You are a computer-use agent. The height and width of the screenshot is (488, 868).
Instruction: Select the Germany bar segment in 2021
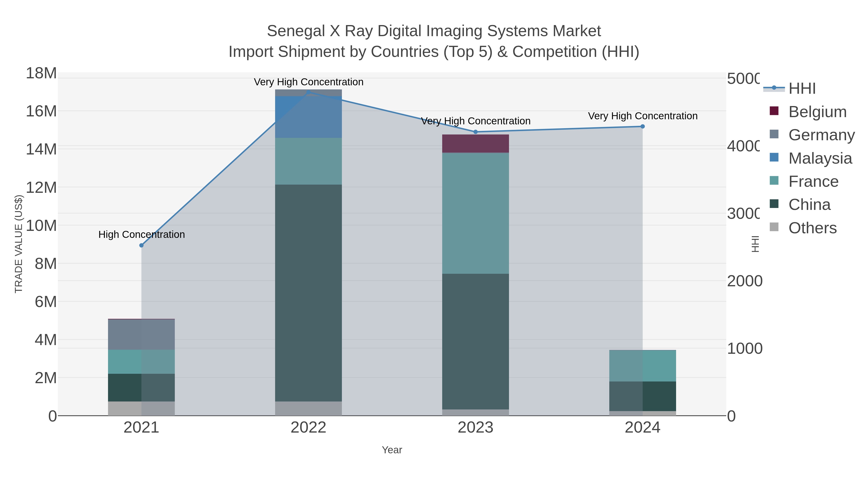(142, 334)
